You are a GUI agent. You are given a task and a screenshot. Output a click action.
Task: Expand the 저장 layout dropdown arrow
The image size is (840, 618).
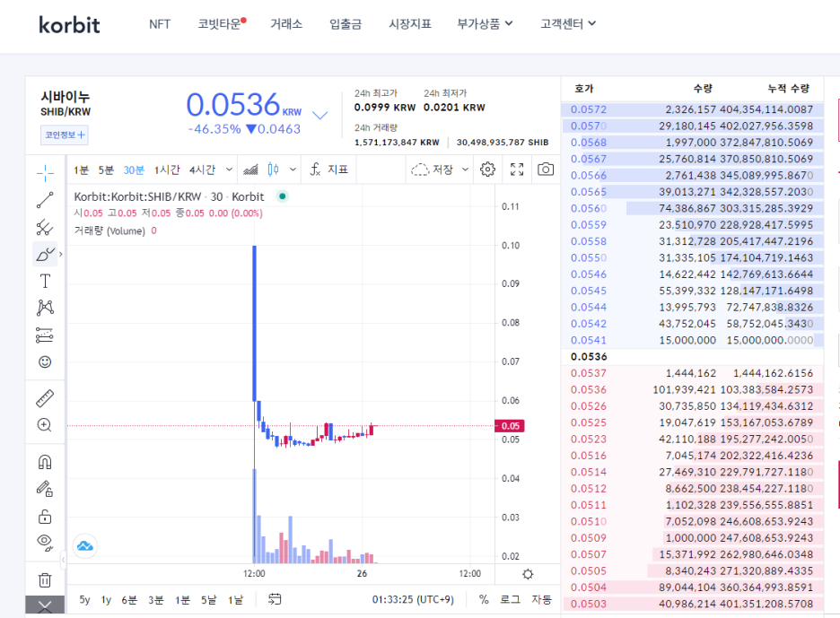point(465,170)
